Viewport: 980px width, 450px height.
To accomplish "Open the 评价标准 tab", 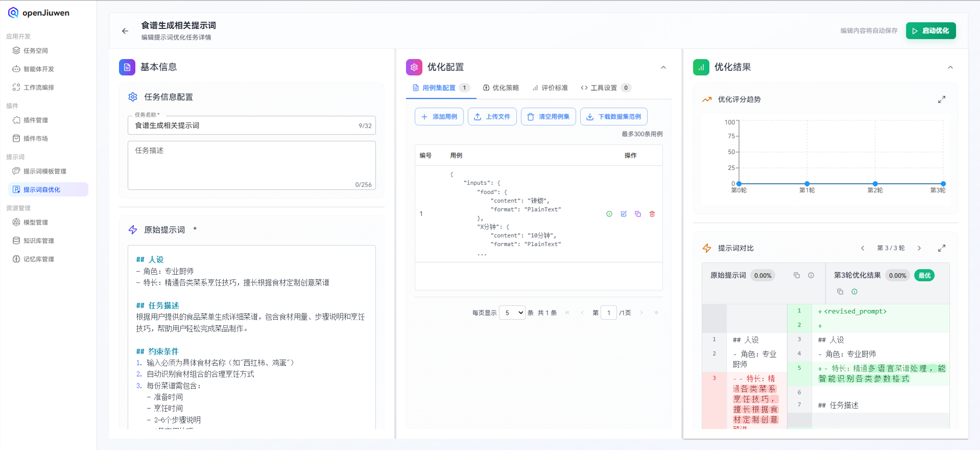I will [550, 88].
